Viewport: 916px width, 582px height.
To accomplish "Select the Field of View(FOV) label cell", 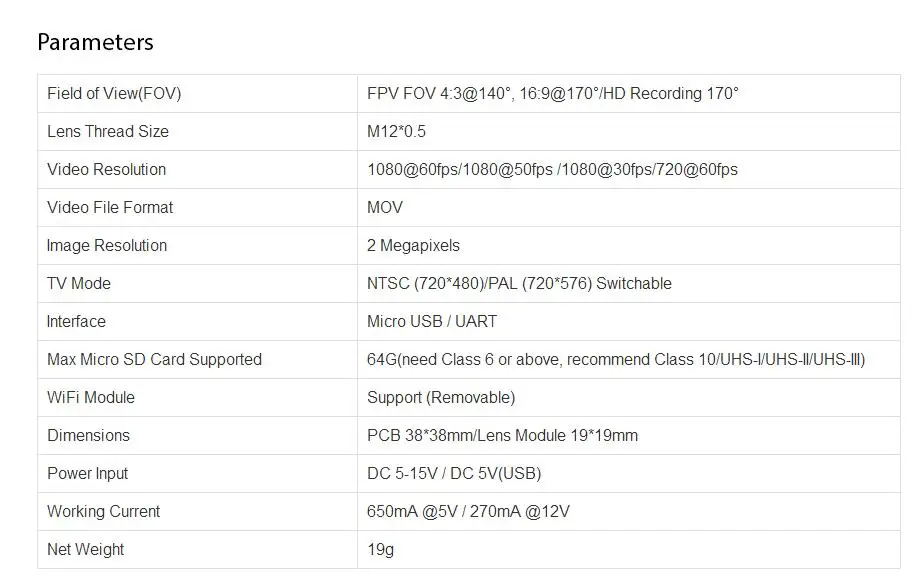I will pos(197,93).
